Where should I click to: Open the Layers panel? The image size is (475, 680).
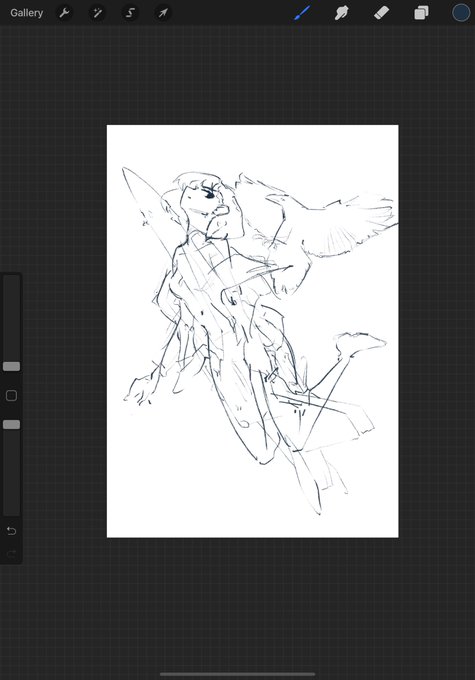(421, 13)
